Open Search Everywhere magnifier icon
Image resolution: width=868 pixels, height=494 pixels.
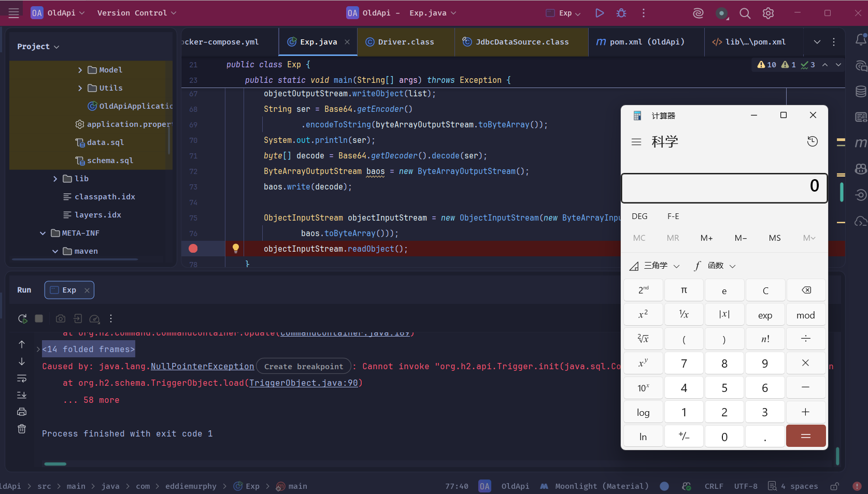pos(745,13)
